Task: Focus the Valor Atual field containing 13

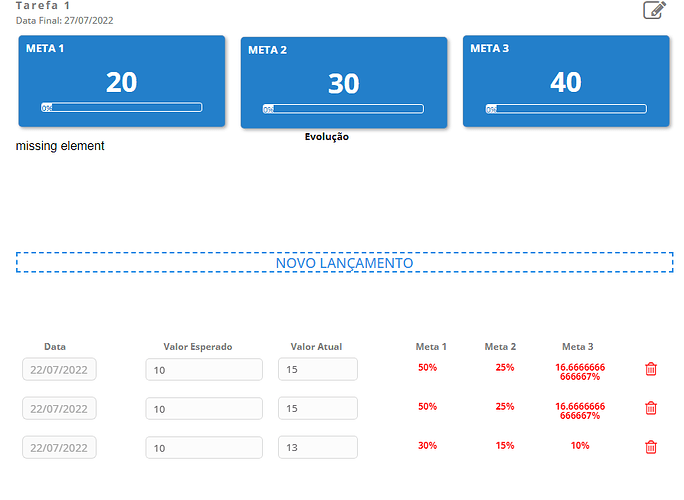Action: tap(318, 447)
